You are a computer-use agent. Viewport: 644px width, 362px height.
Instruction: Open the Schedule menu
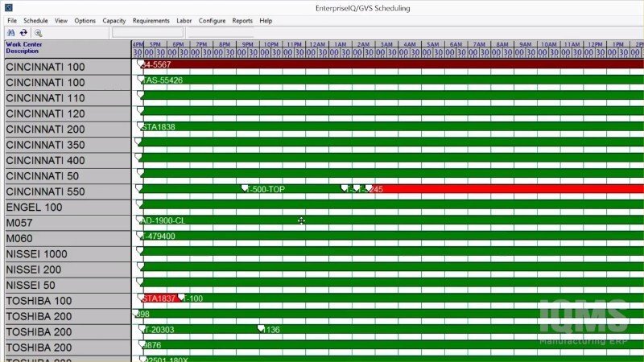pyautogui.click(x=35, y=20)
